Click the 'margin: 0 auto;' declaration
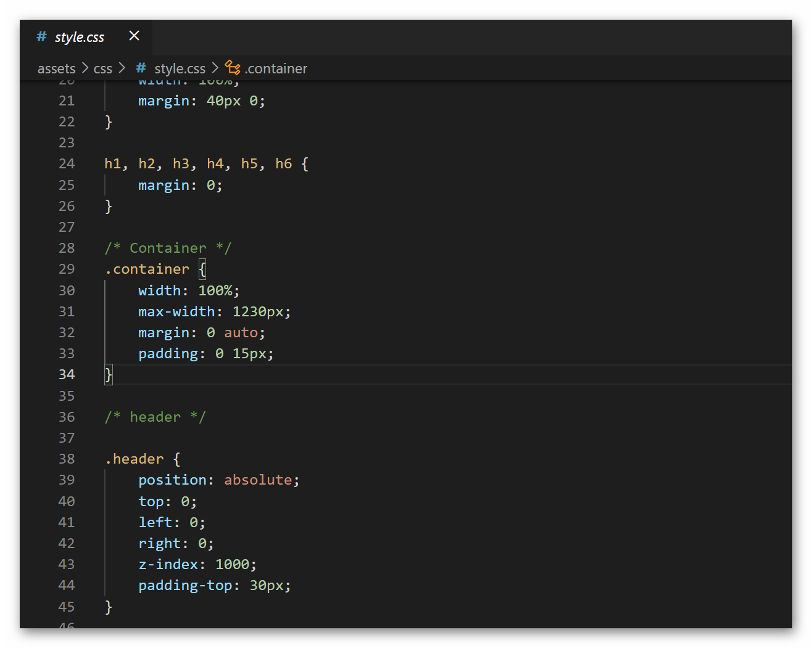 (x=202, y=333)
